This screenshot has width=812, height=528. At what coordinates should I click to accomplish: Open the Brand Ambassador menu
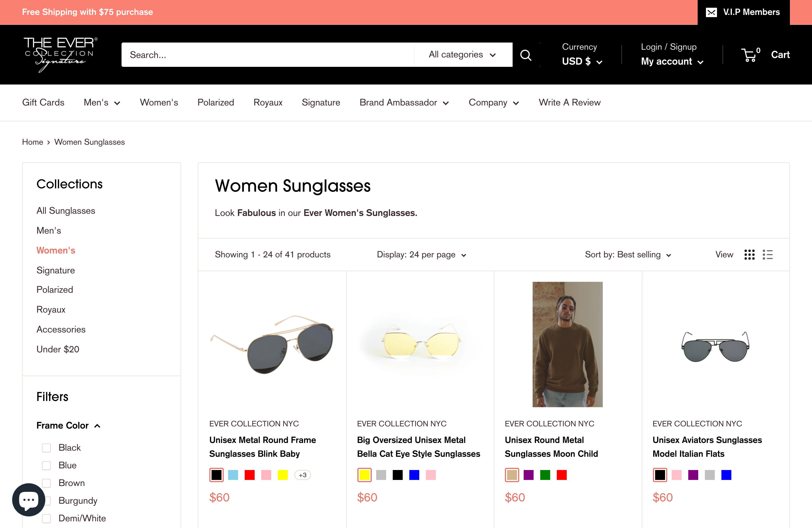point(404,102)
